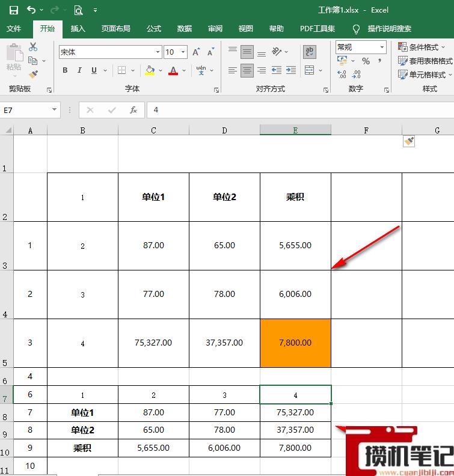Expand the font color dropdown arrow

click(184, 70)
